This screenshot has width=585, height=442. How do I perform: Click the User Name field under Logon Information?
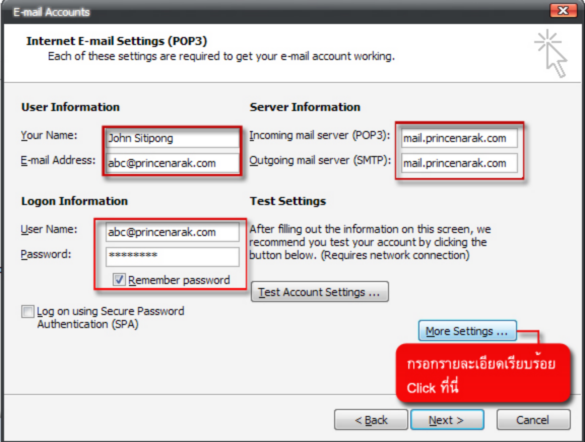[172, 232]
